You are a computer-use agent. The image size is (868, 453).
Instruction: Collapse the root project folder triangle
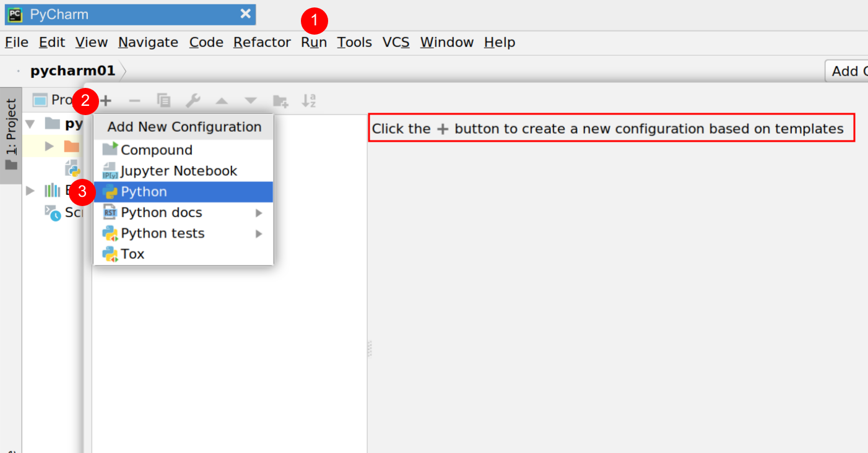[30, 124]
